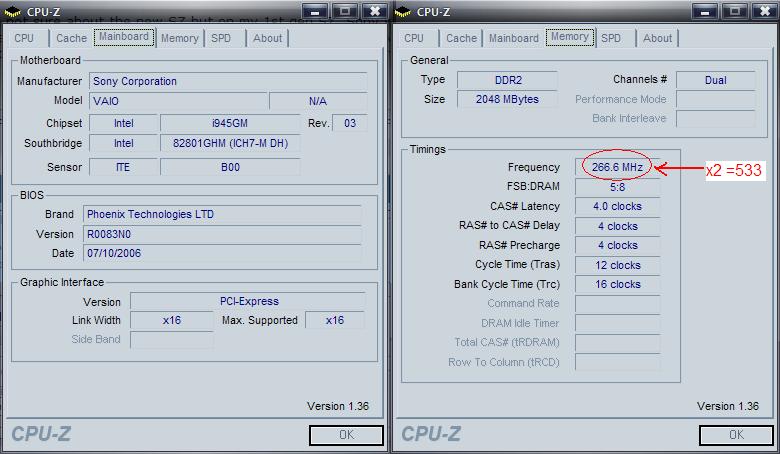Click RAS# to CAS# Delay value
The image size is (780, 454).
tap(617, 226)
